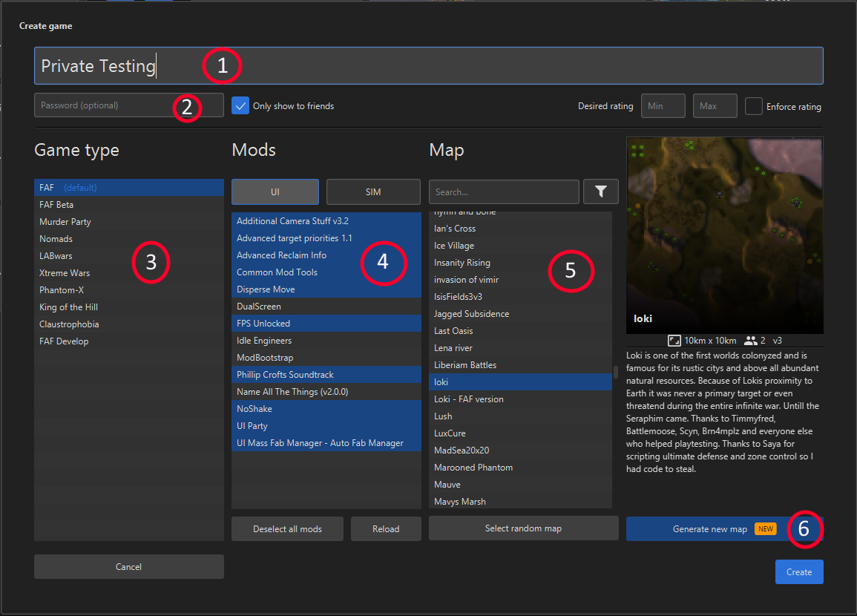Select Phantom-X game type
The image size is (857, 616).
(x=129, y=289)
